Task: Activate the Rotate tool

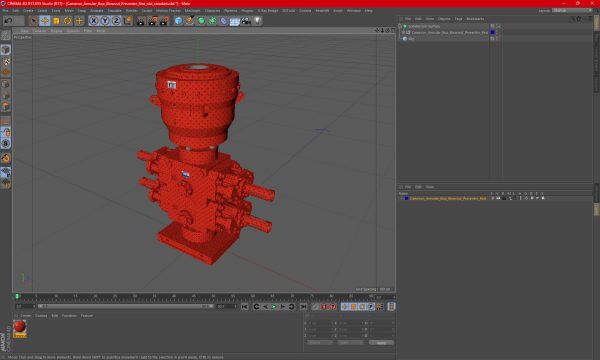Action: coord(67,21)
